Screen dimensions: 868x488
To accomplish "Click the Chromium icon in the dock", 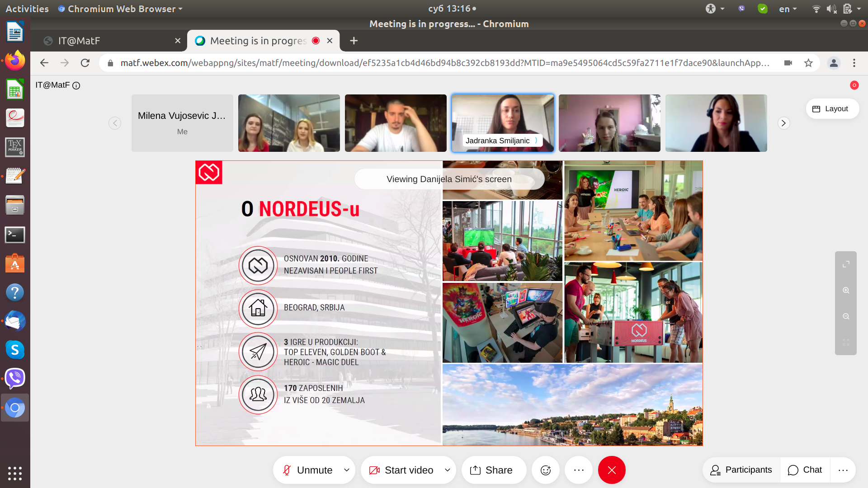I will click(15, 408).
